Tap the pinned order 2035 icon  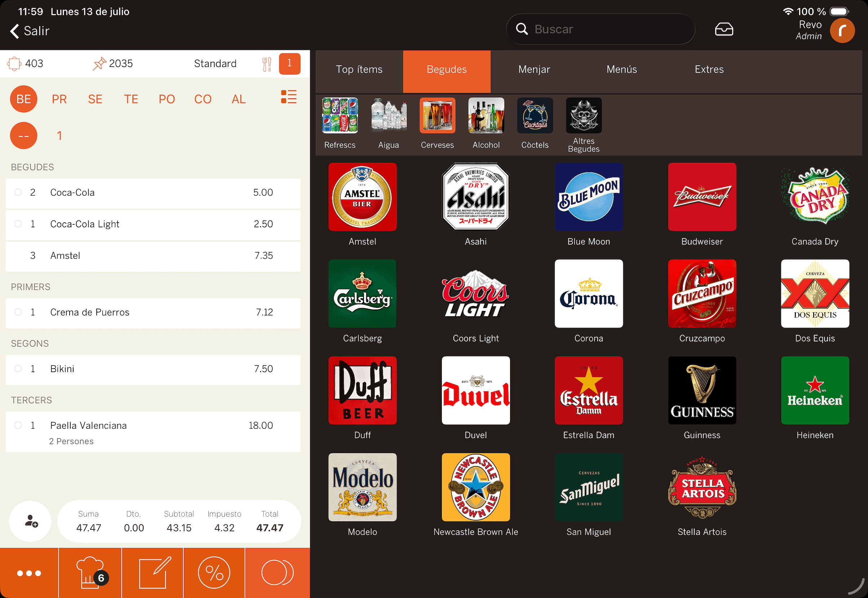pyautogui.click(x=99, y=63)
